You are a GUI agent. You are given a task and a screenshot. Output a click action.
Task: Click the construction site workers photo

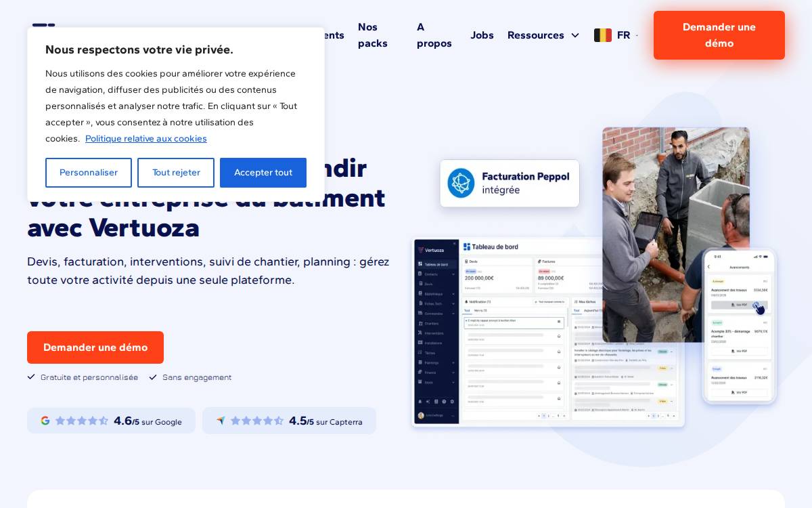pos(676,234)
